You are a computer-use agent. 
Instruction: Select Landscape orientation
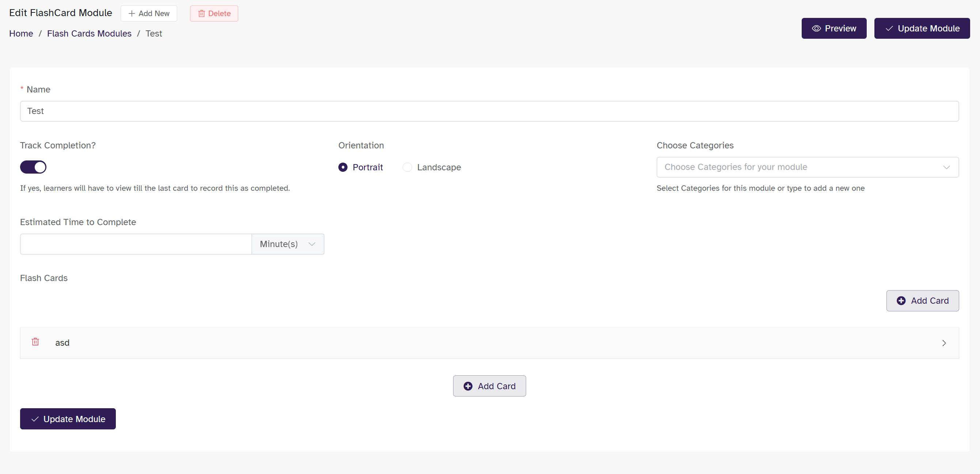click(407, 167)
